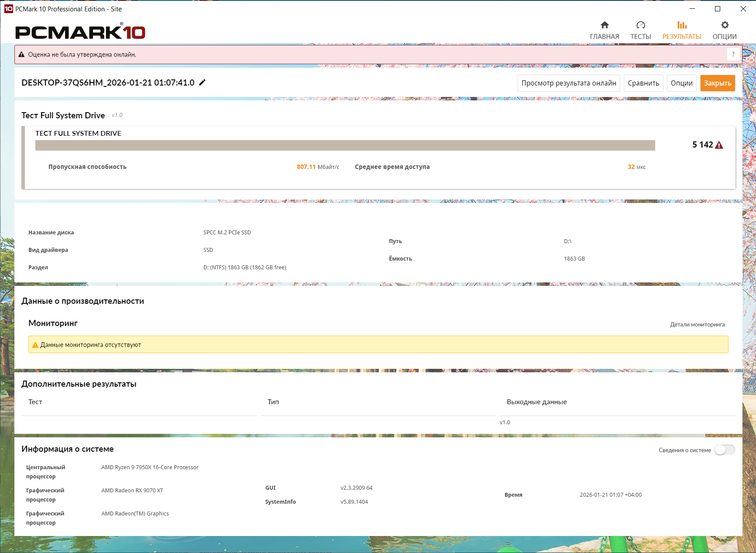
Task: Click the Мониторинг section heading
Action: pos(53,323)
